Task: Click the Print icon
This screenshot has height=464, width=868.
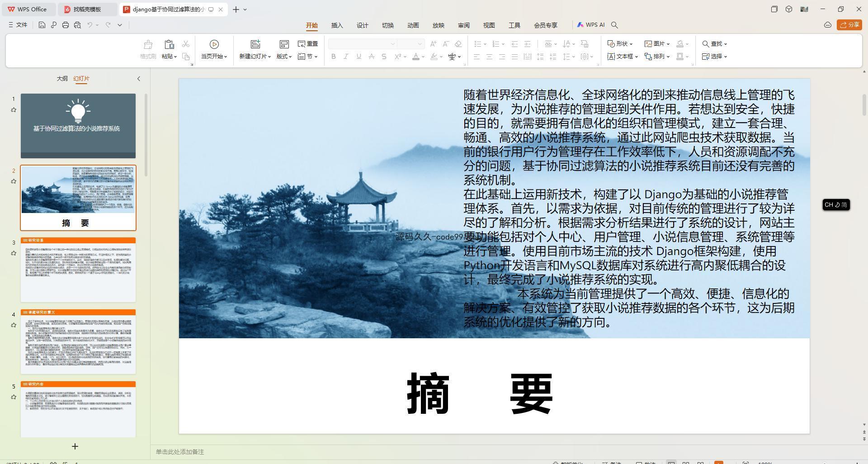Action: pyautogui.click(x=66, y=25)
